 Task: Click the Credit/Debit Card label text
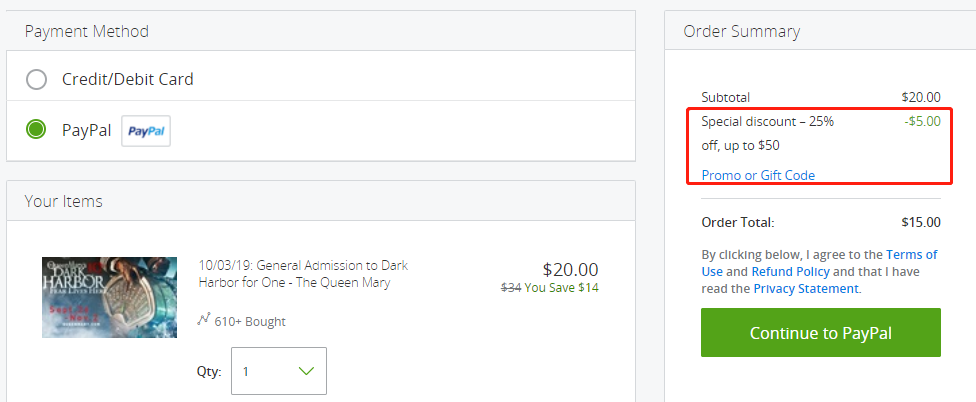click(x=128, y=80)
